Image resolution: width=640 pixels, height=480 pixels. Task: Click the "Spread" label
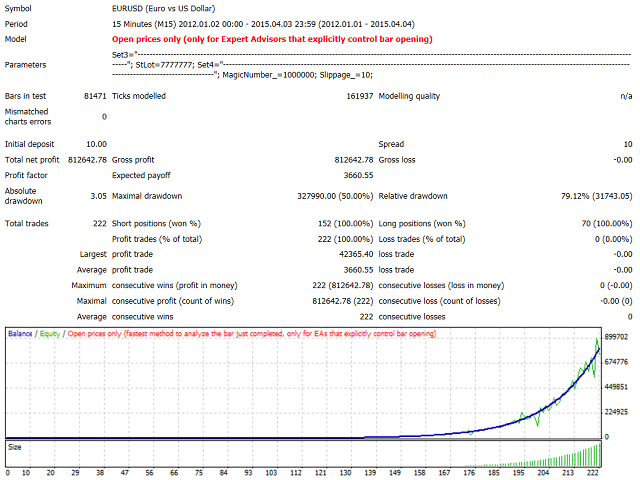[391, 144]
